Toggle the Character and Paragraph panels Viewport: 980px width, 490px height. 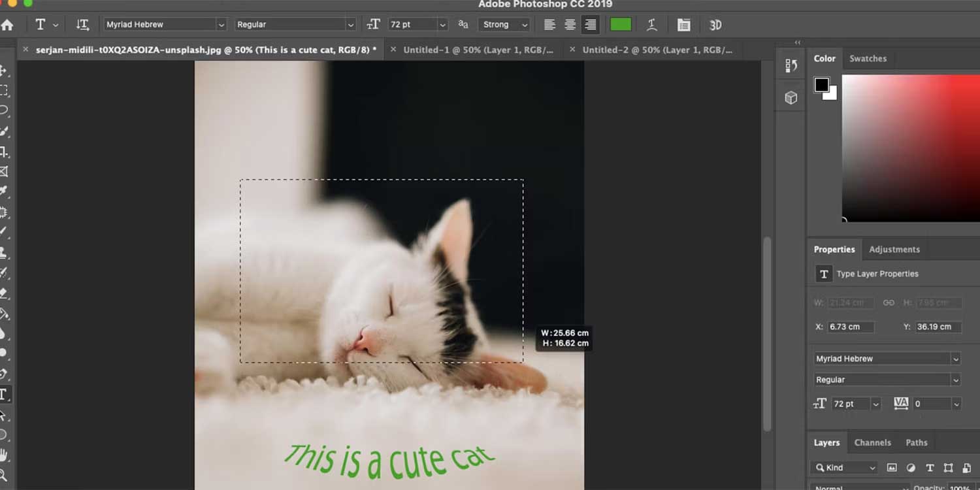pos(683,24)
